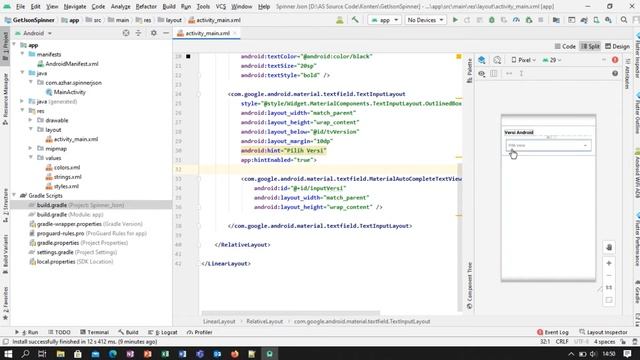
Task: Switch editor to Design view
Action: click(617, 47)
